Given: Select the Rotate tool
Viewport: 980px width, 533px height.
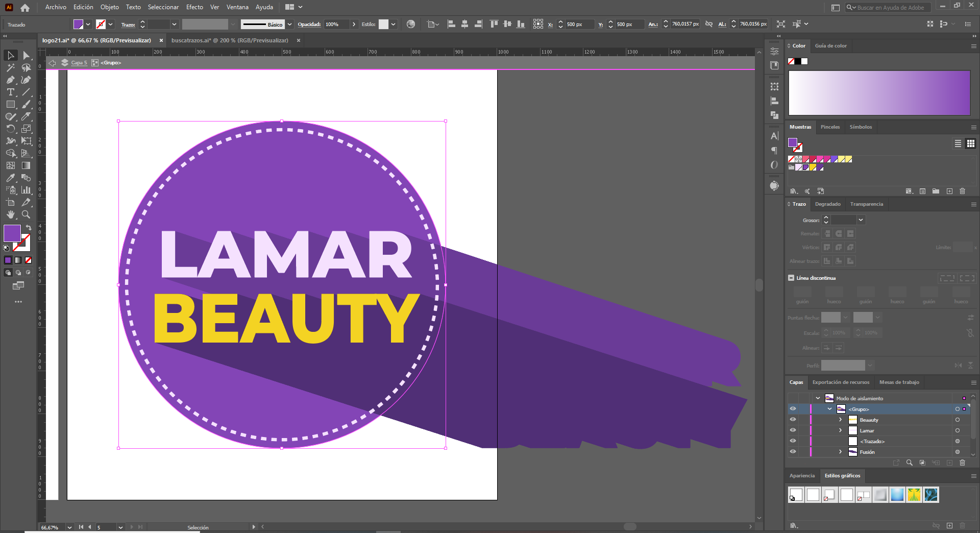Looking at the screenshot, I should (10, 129).
